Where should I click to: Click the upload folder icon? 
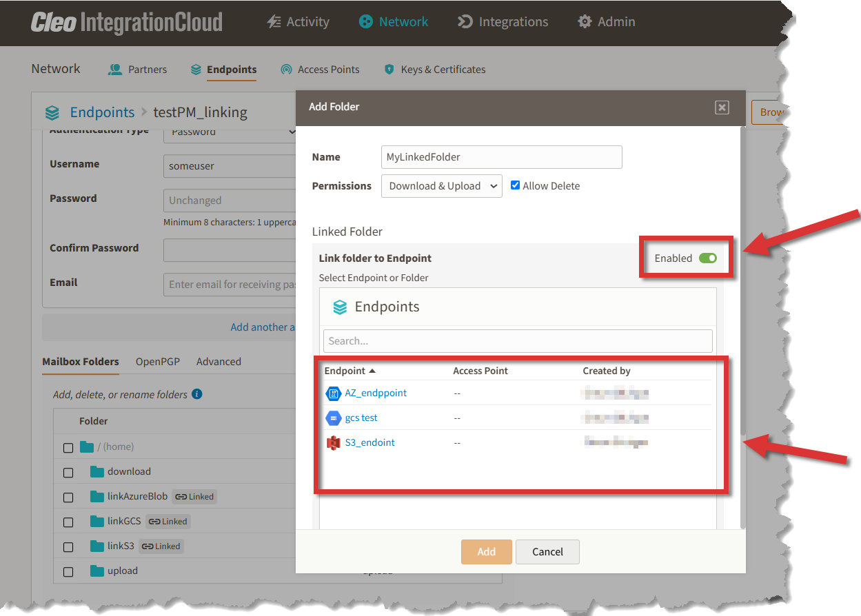point(97,571)
